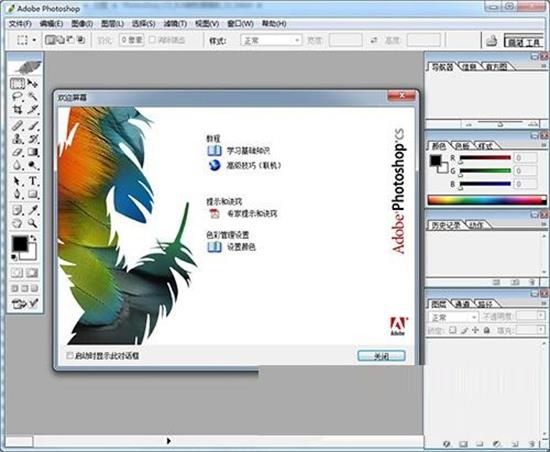This screenshot has height=452, width=550.
Task: Open the tool preset picker dropdown arrow
Action: pos(34,40)
